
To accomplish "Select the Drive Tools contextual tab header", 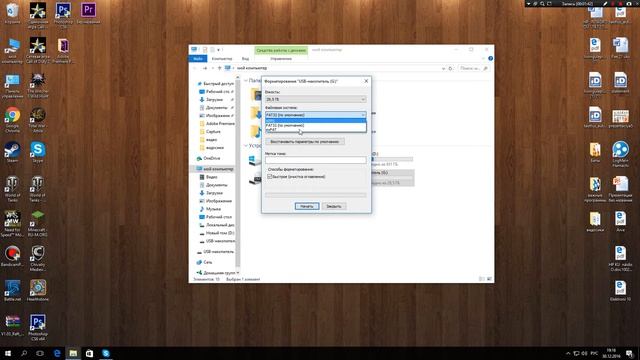I will pyautogui.click(x=281, y=50).
